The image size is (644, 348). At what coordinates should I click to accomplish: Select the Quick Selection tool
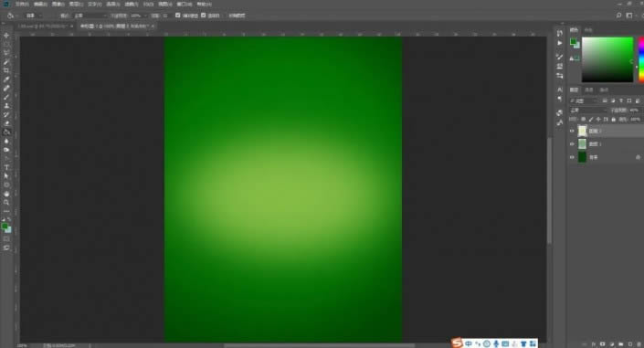[x=6, y=61]
